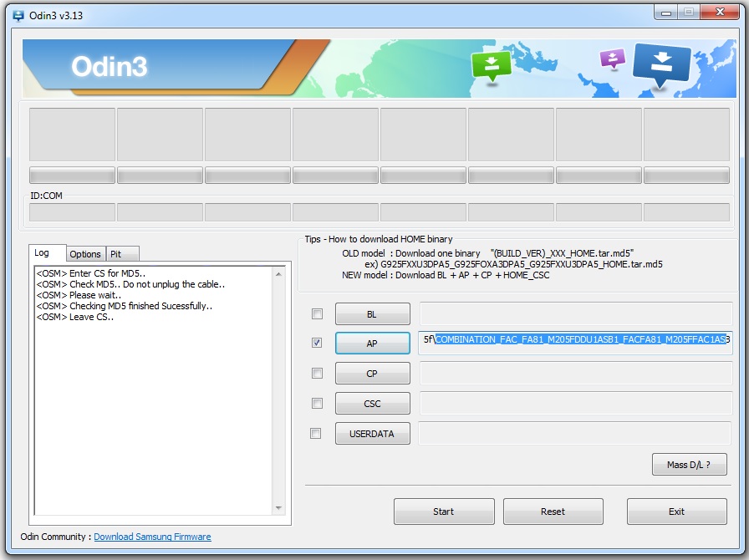Click log line 'Leave CS..'
Screen dimensions: 749x560
[x=75, y=317]
